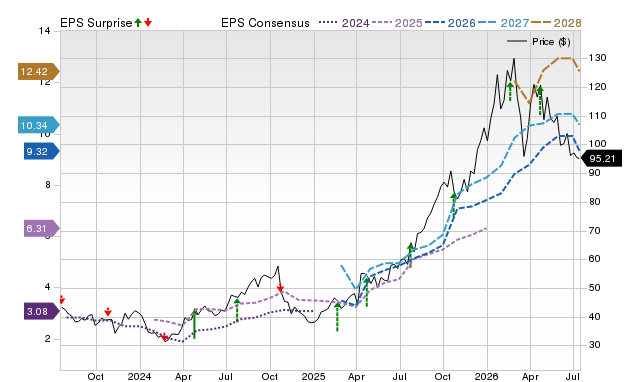Click the red down arrow in EPS Surprise legend
640x382 pixels.
click(x=148, y=22)
